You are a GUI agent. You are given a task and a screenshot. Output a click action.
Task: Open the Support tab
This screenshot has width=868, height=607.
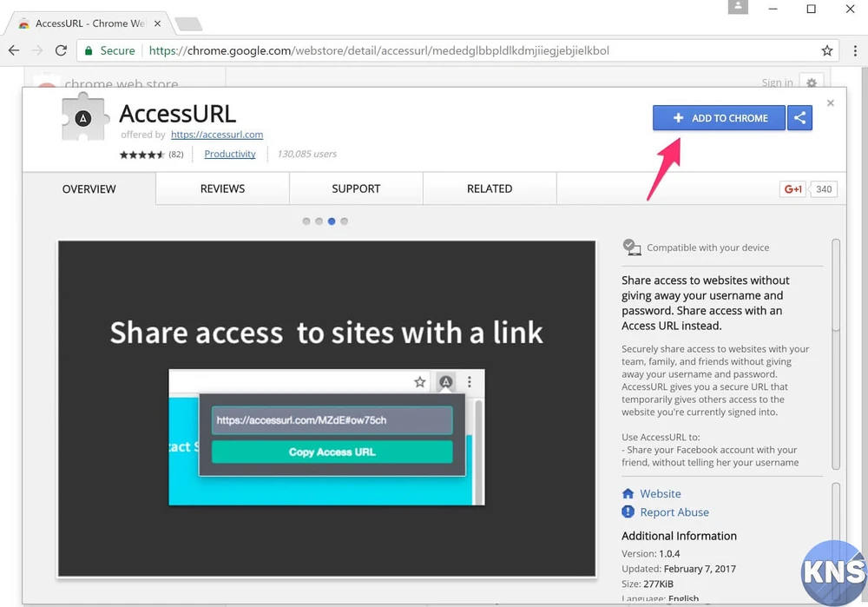point(356,188)
